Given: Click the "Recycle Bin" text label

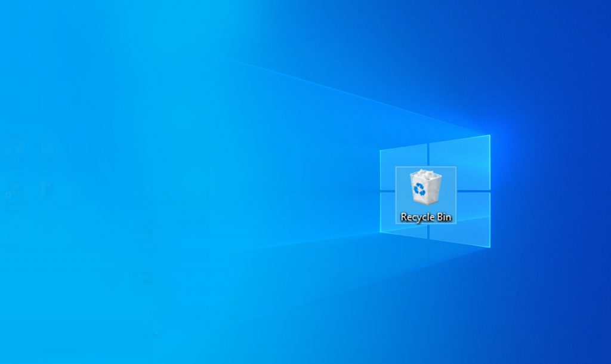Looking at the screenshot, I should [425, 217].
